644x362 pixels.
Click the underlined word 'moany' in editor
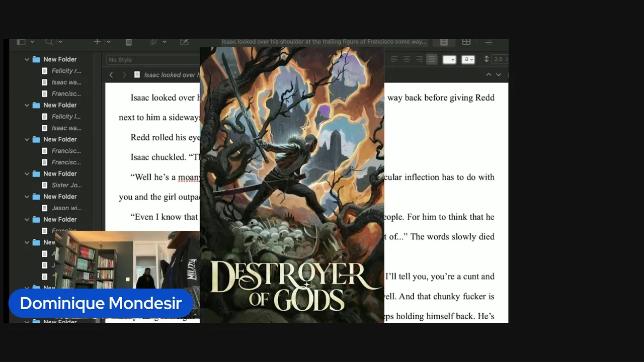188,177
